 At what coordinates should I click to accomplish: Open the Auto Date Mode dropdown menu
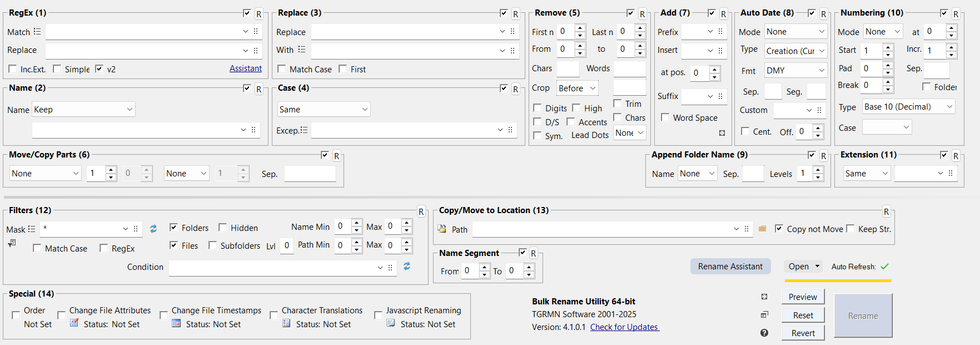click(x=795, y=32)
